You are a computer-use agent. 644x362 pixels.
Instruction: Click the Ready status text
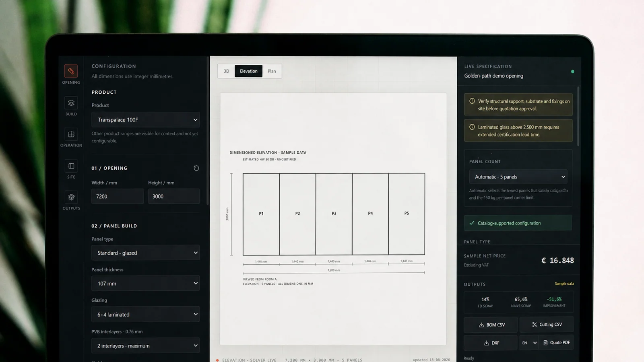469,358
